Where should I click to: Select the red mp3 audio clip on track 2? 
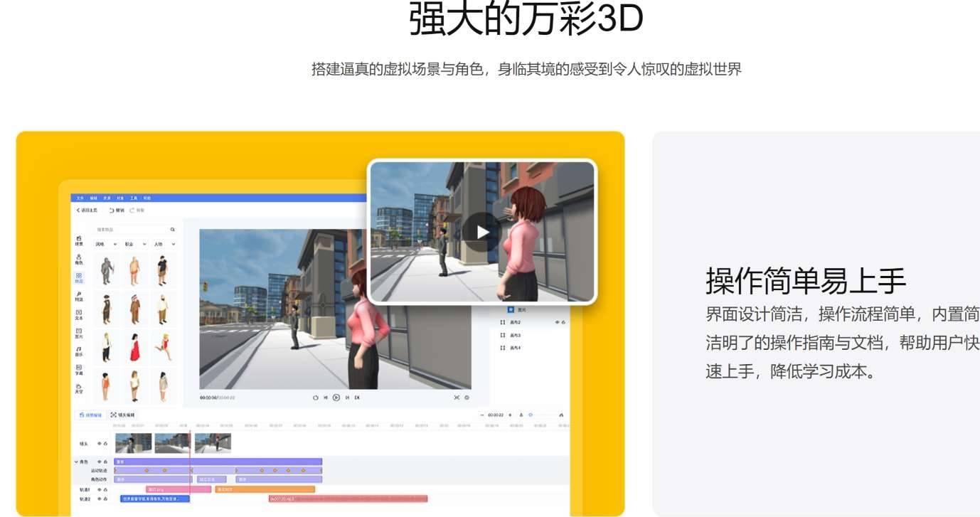click(x=348, y=499)
